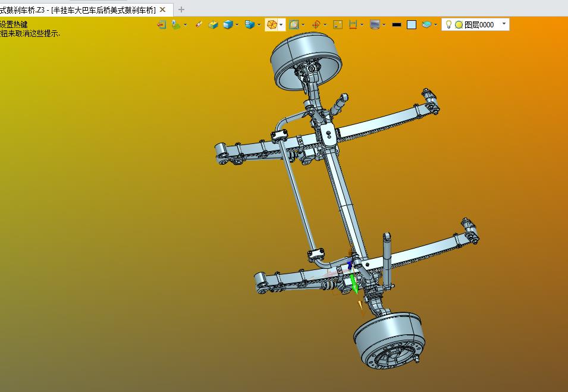Toggle the lightbulb layer visibility icon
Image resolution: width=568 pixels, height=392 pixels.
point(448,24)
